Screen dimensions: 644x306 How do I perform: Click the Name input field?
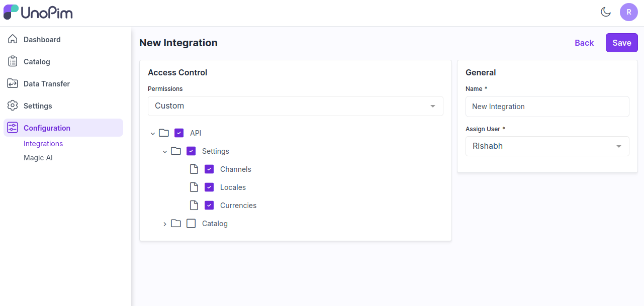[x=547, y=107]
